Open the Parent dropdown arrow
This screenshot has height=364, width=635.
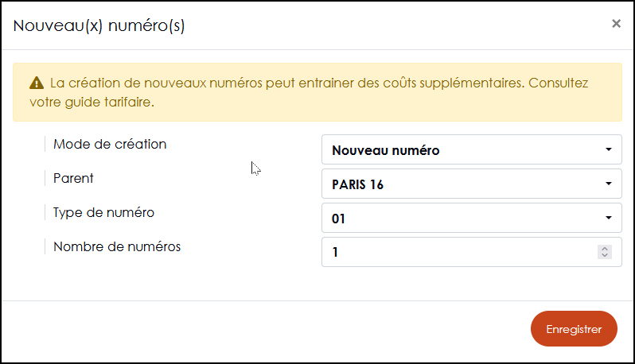tap(608, 184)
